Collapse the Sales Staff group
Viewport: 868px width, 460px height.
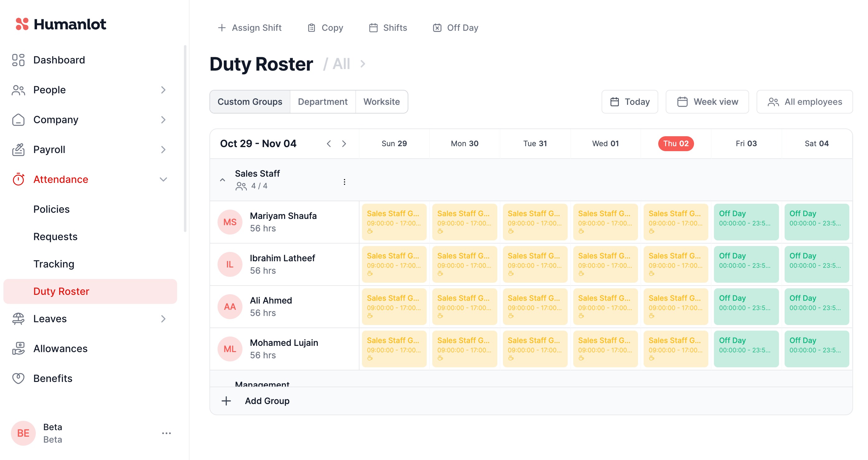[x=223, y=180]
